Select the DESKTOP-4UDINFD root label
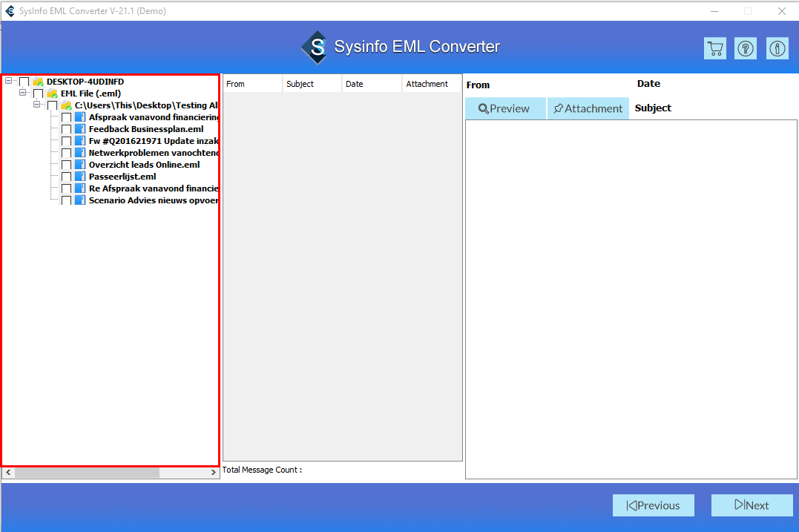 tap(85, 82)
